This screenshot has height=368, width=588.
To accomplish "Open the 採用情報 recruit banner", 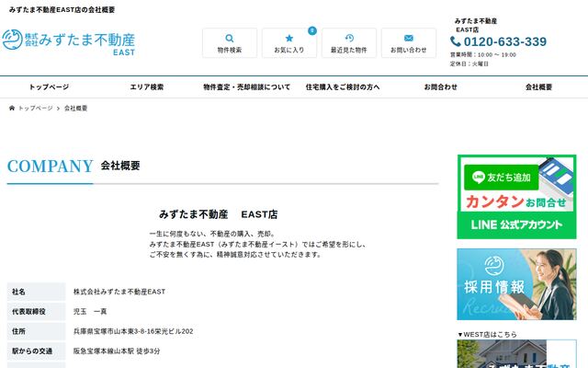I will (x=516, y=284).
